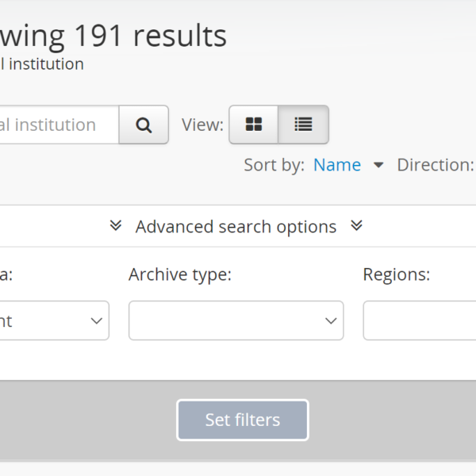Click the 'Showing 191 results' heading
The image size is (476, 476).
coord(113,36)
